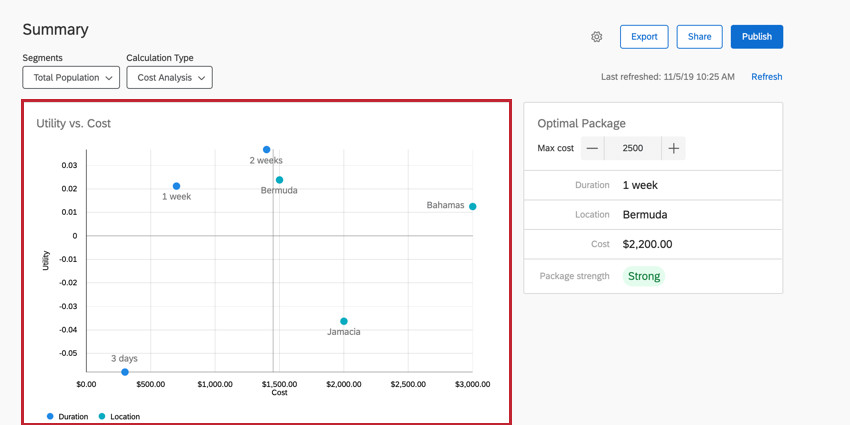
Task: Toggle Duration series in chart legend
Action: point(67,416)
